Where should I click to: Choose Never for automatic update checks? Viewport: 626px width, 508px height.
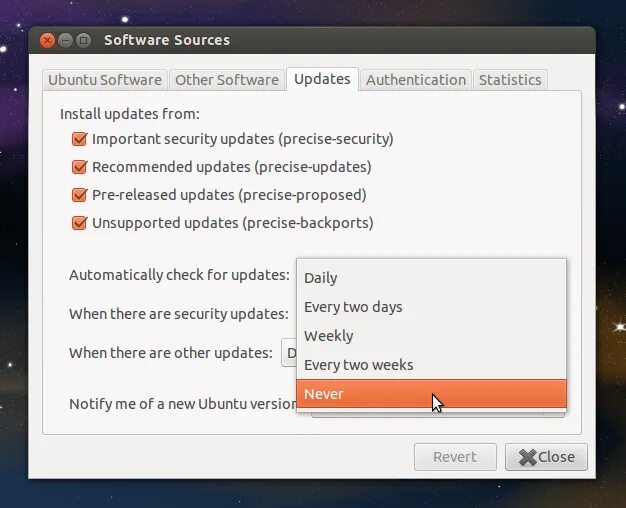[431, 394]
